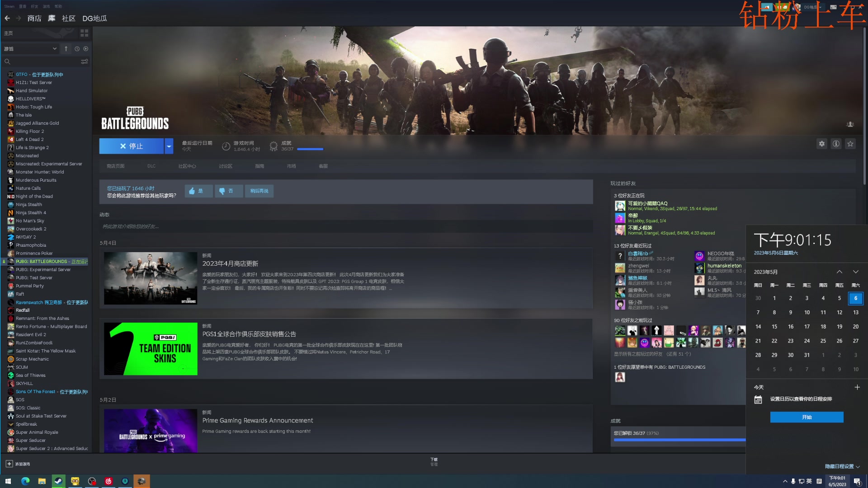868x488 pixels.
Task: Open taskbar clock showing 下午9:01
Action: (x=837, y=481)
